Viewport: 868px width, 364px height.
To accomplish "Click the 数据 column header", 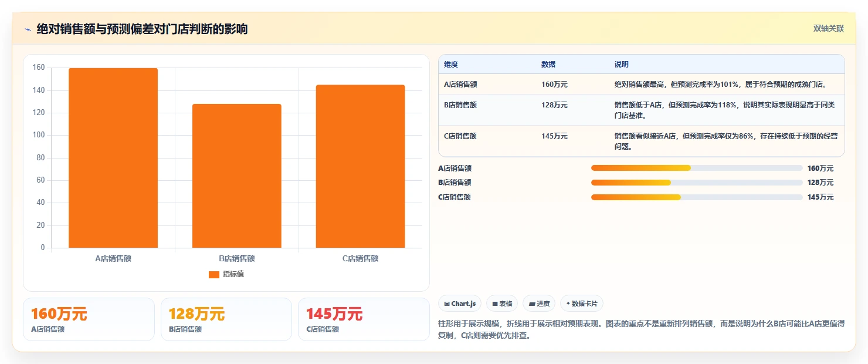I will (x=548, y=65).
